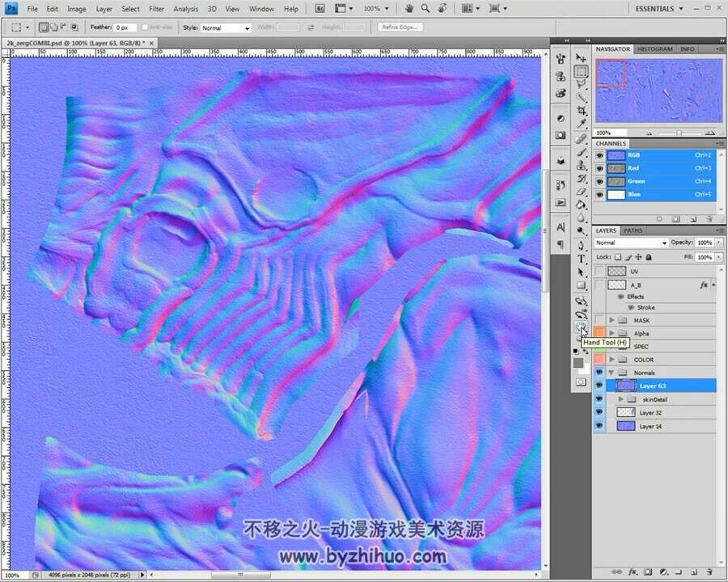Select Zoom tool in application bar
728x582 pixels.
[x=425, y=8]
